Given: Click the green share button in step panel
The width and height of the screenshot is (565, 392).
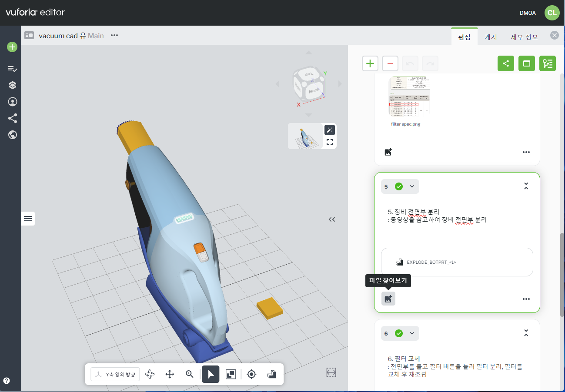Looking at the screenshot, I should 506,63.
